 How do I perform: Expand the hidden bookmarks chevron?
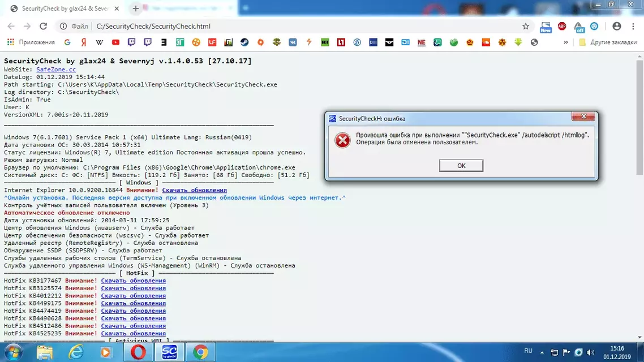click(565, 42)
